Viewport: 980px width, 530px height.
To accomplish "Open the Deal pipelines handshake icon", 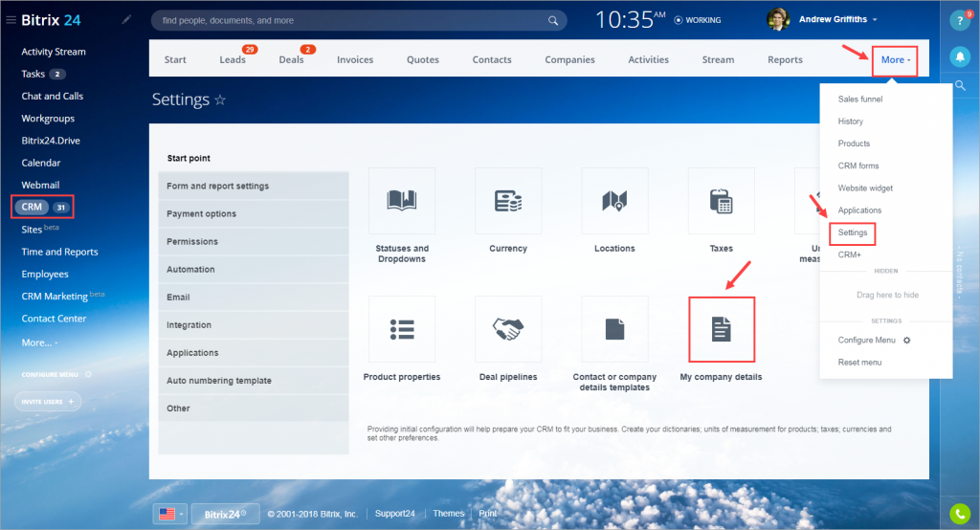I will click(x=508, y=329).
